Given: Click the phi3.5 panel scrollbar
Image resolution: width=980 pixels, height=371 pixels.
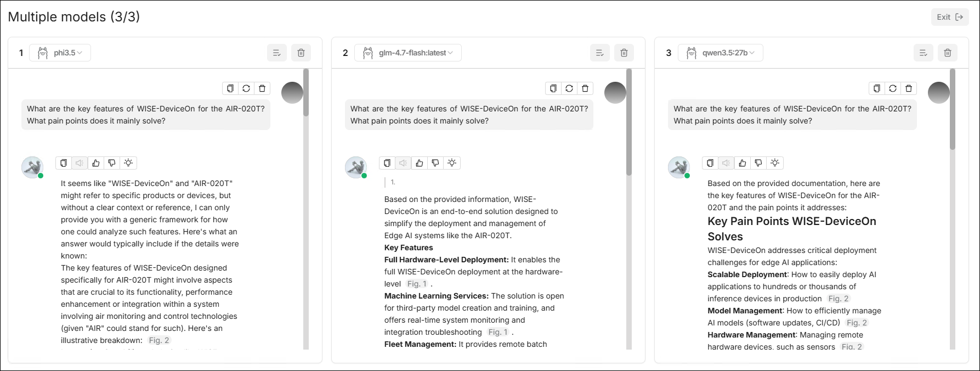Looking at the screenshot, I should point(306,92).
